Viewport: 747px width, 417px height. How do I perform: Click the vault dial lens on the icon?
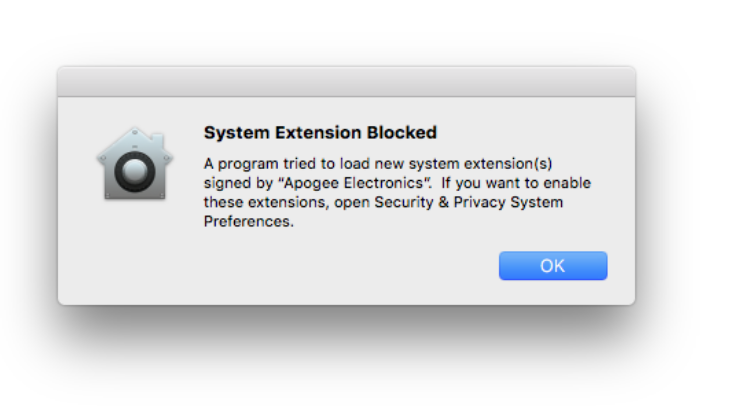pos(135,171)
